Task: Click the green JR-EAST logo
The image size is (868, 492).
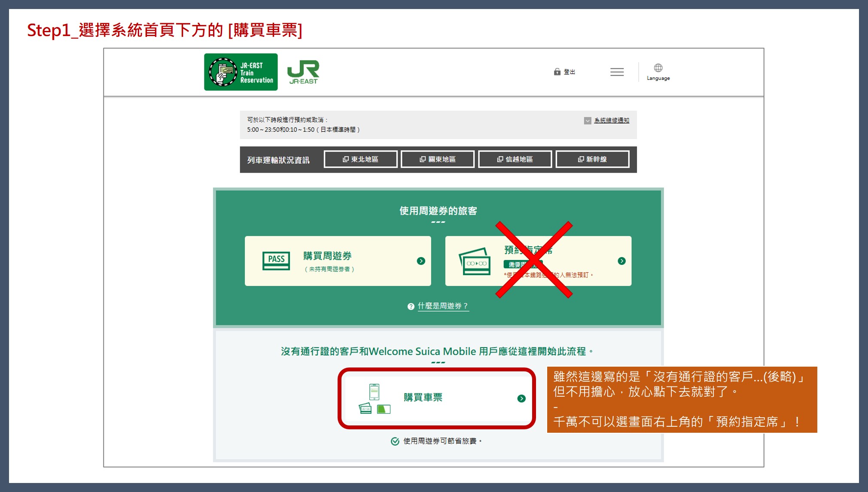Action: coord(303,72)
